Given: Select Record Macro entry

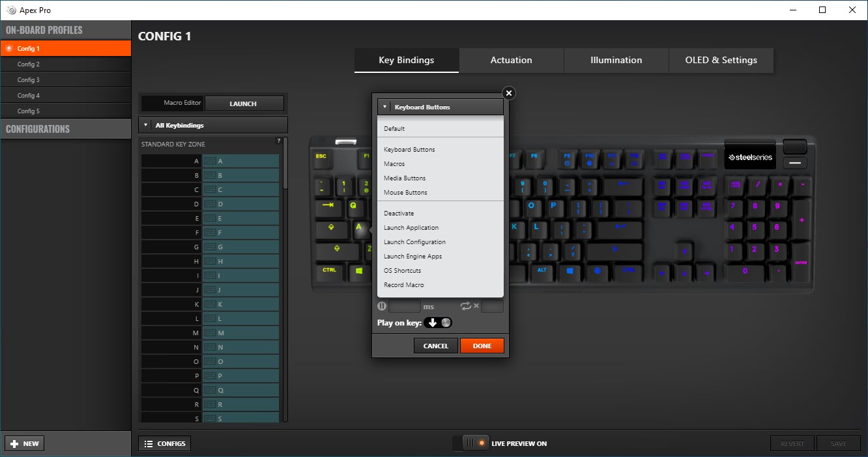Looking at the screenshot, I should coord(403,285).
